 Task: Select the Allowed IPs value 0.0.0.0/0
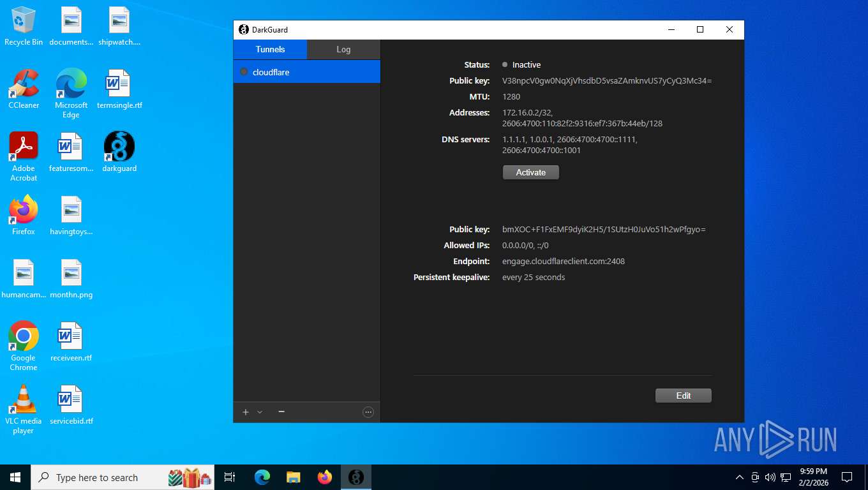pyautogui.click(x=525, y=246)
